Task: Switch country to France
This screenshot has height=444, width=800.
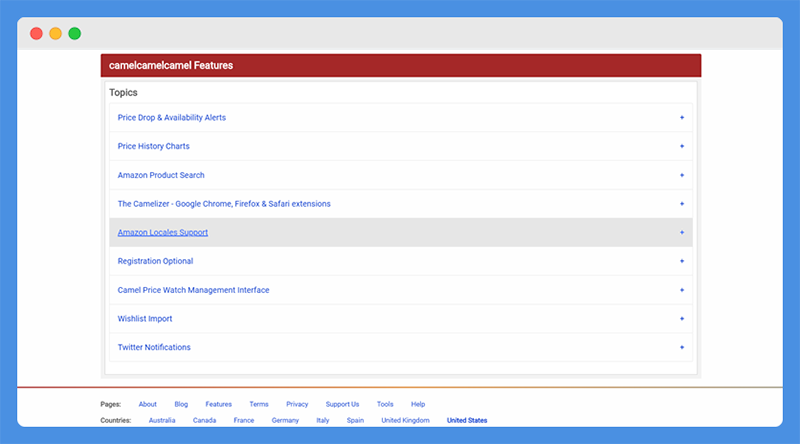Action: click(244, 421)
